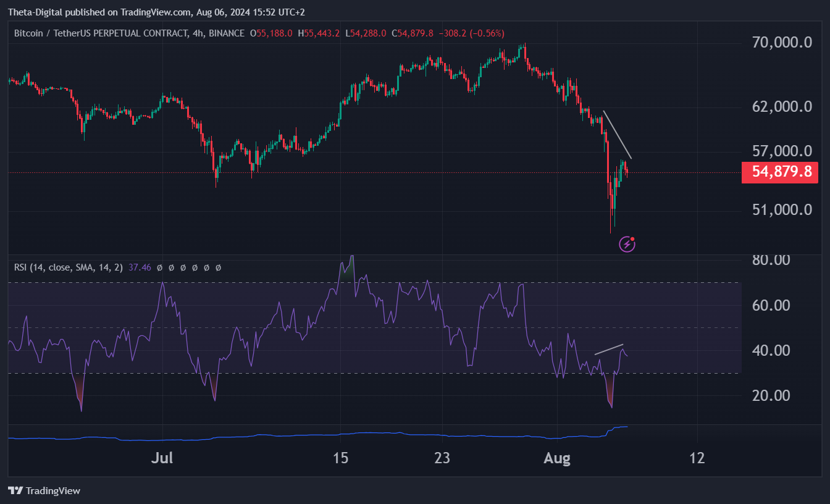Click the 20.00 RSI axis label

(771, 395)
